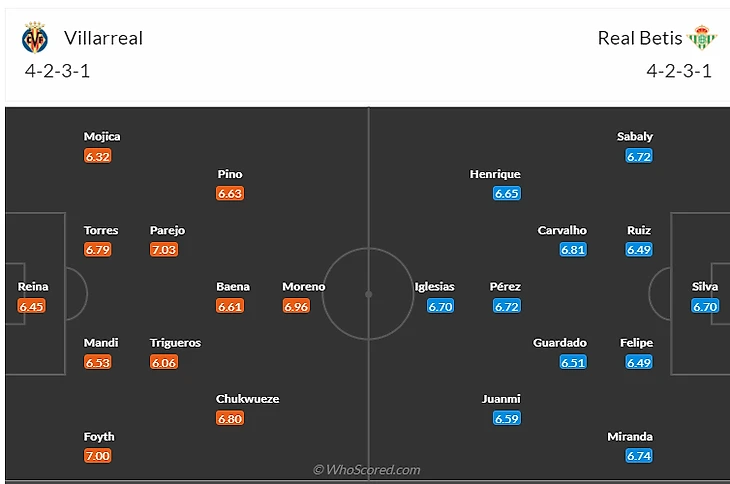
Task: Select goalkeeper Reina's player name
Action: pos(33,287)
